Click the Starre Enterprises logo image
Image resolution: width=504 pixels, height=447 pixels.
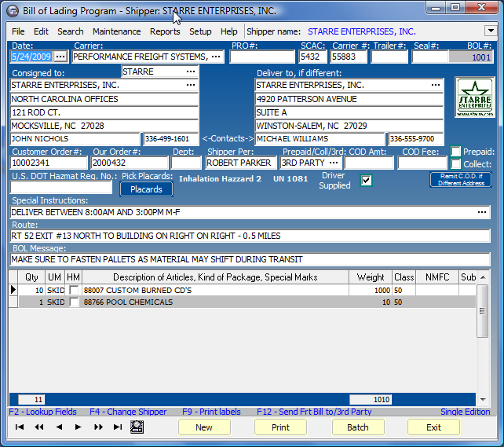[x=474, y=98]
